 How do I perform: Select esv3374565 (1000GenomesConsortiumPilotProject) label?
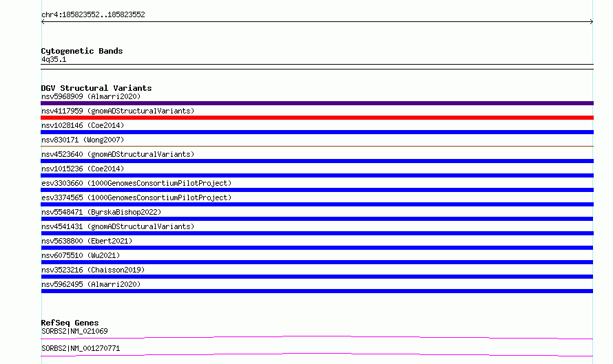(136, 197)
